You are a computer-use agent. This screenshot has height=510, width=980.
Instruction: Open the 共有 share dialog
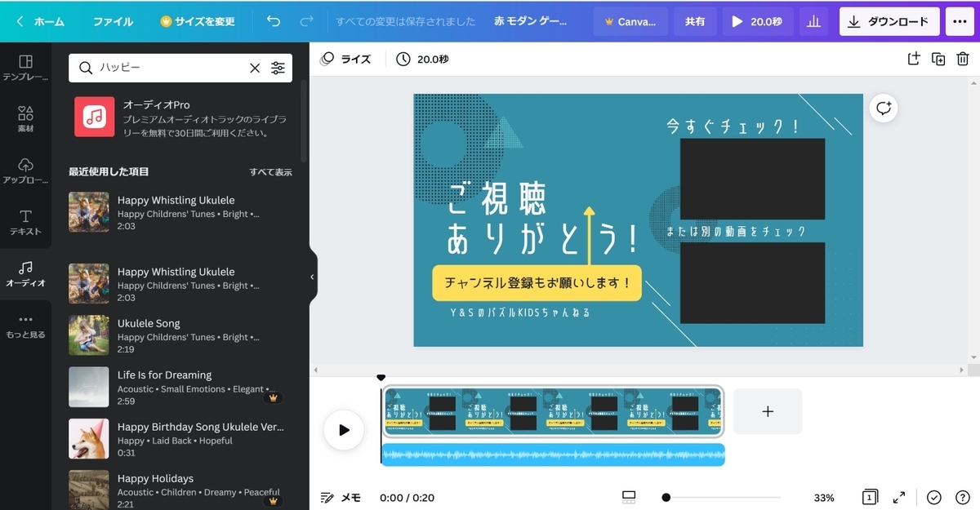(x=694, y=22)
